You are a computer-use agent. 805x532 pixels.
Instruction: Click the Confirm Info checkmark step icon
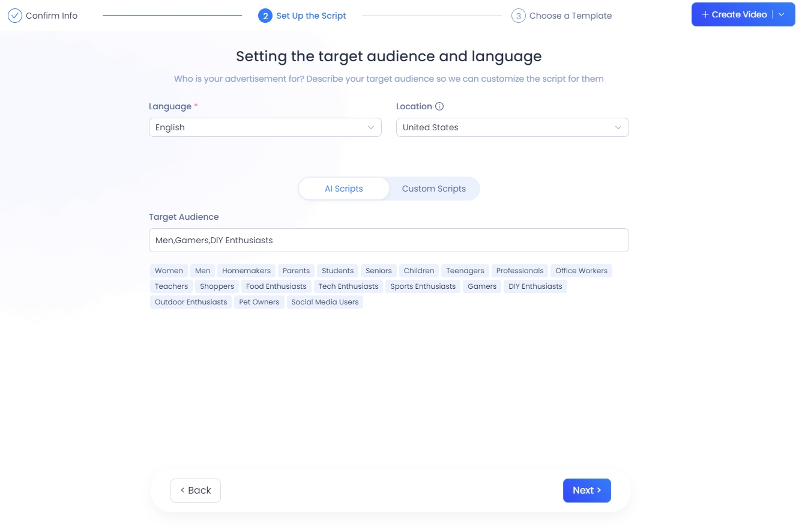pos(15,16)
